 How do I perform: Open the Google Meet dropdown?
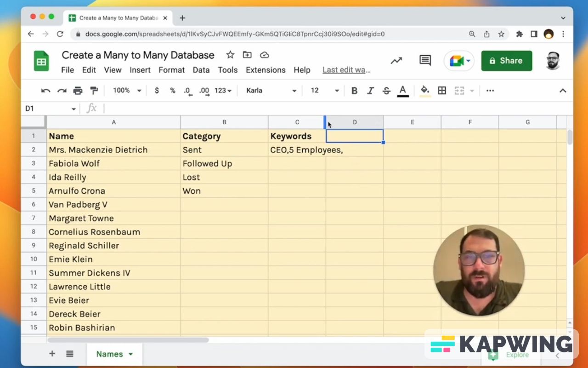point(459,61)
